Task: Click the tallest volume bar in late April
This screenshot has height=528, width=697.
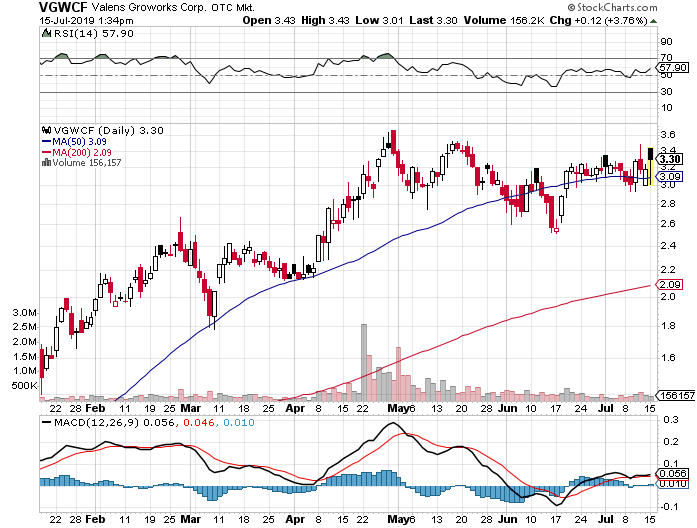Action: (364, 362)
